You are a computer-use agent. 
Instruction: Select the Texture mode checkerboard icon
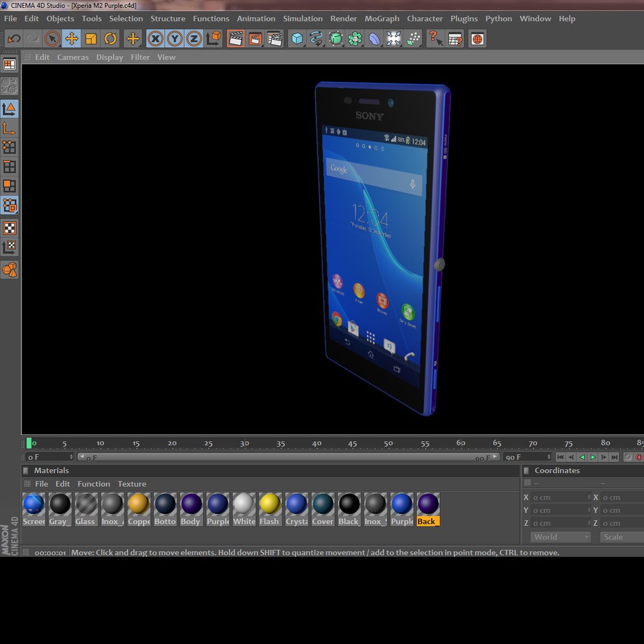click(x=10, y=228)
